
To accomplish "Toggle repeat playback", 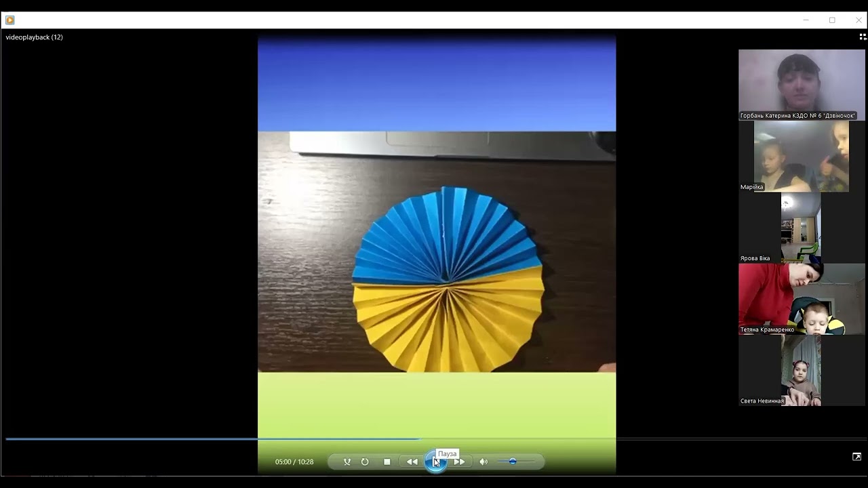I will [x=365, y=462].
